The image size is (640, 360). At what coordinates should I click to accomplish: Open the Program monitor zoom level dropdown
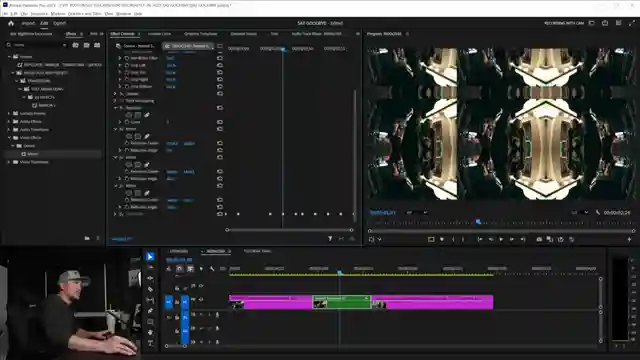416,213
